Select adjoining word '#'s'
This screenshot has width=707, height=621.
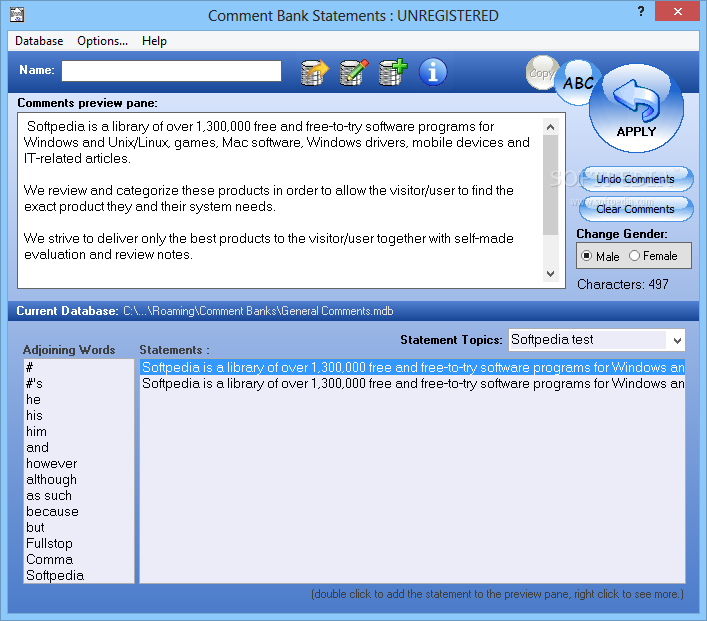tap(79, 383)
